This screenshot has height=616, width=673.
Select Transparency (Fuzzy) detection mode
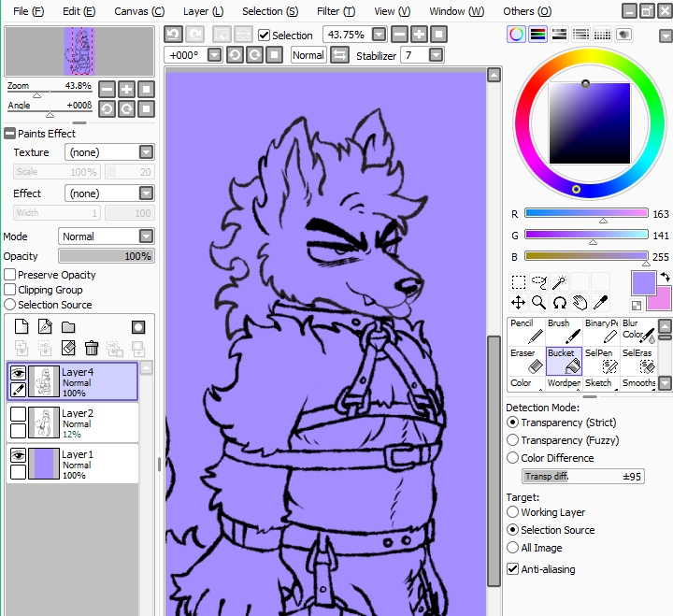click(x=512, y=440)
